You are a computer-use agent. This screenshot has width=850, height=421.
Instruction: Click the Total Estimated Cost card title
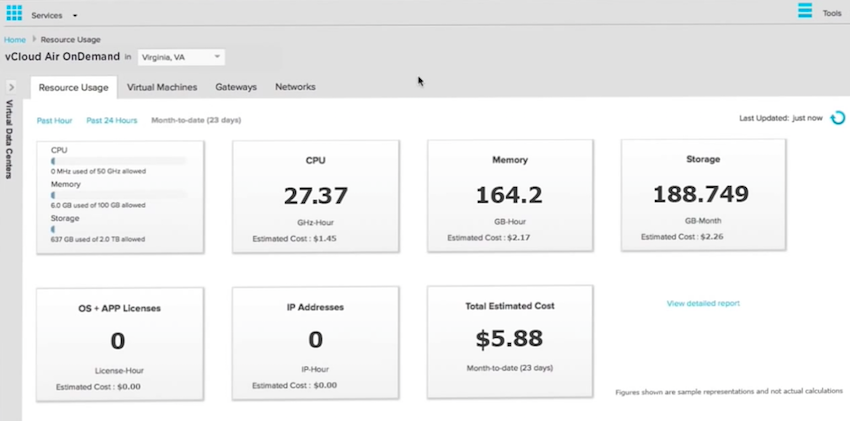510,306
